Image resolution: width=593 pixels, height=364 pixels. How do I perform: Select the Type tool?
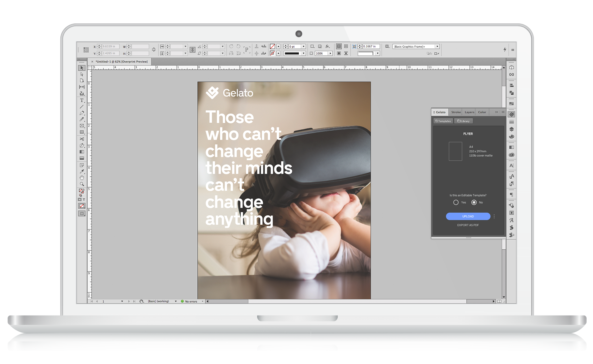point(82,100)
